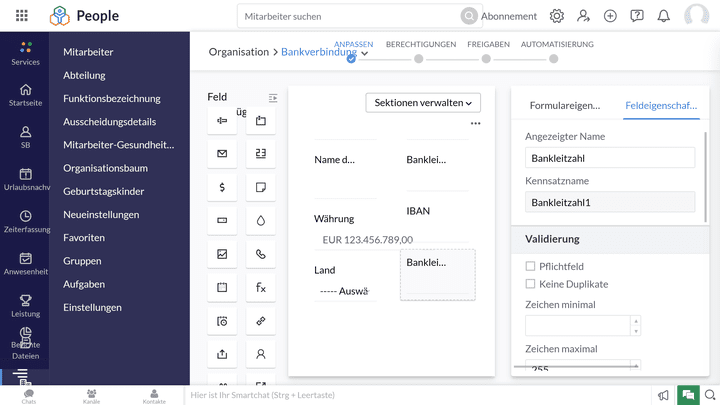The height and width of the screenshot is (405, 720).
Task: Add the formula fx field from palette
Action: pyautogui.click(x=261, y=287)
